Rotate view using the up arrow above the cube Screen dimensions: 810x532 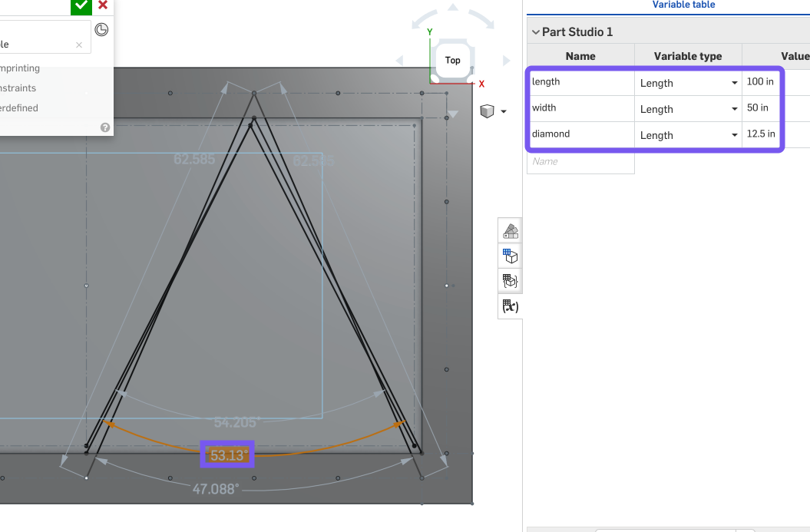(x=453, y=8)
